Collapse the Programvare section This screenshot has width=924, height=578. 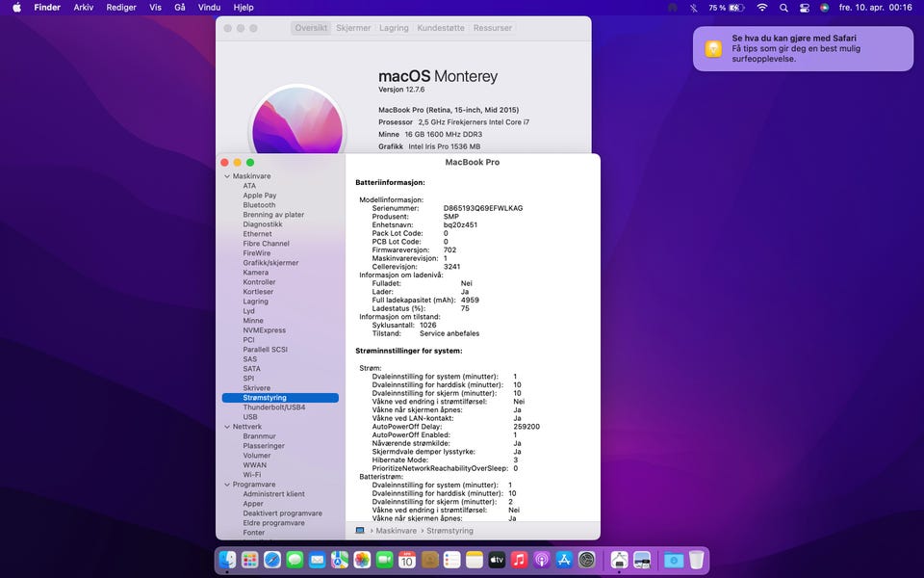click(x=227, y=485)
